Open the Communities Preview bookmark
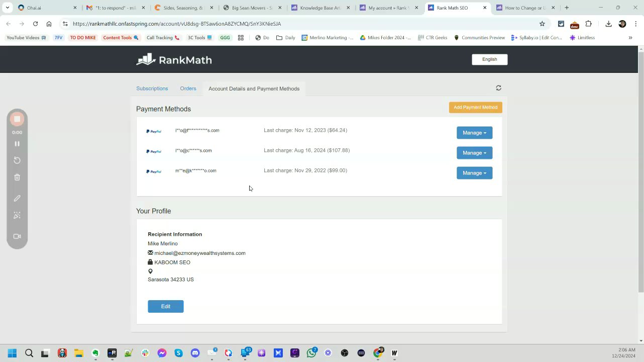 click(480, 38)
